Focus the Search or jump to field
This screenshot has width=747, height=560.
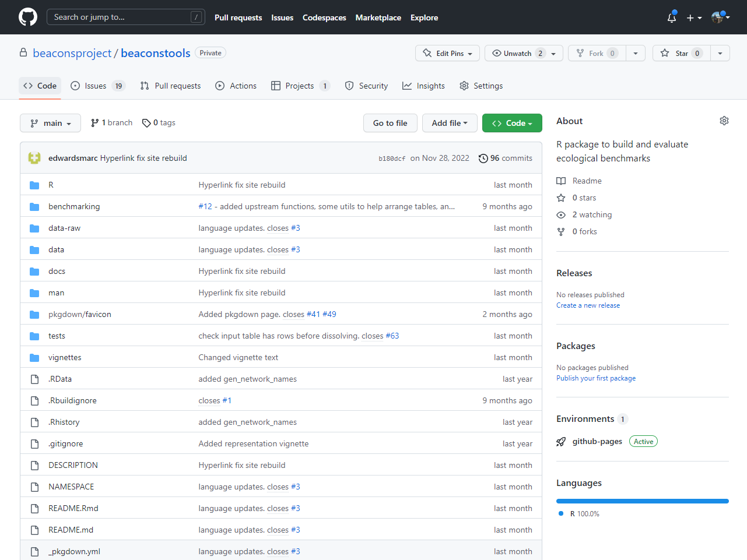tap(125, 17)
